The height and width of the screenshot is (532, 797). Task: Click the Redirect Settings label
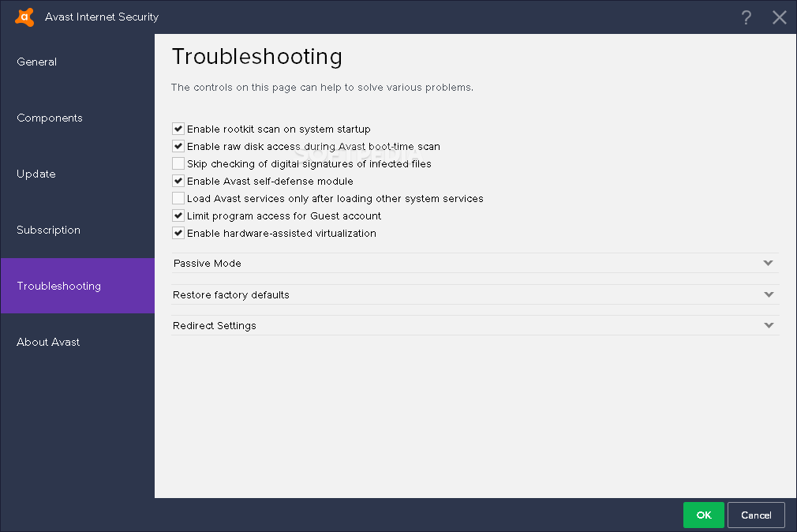click(215, 325)
